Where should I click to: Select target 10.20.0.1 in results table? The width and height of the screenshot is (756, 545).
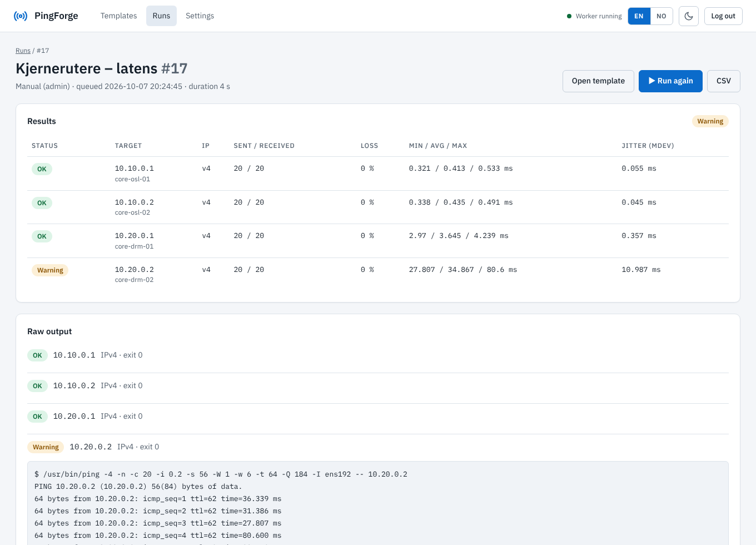point(135,236)
